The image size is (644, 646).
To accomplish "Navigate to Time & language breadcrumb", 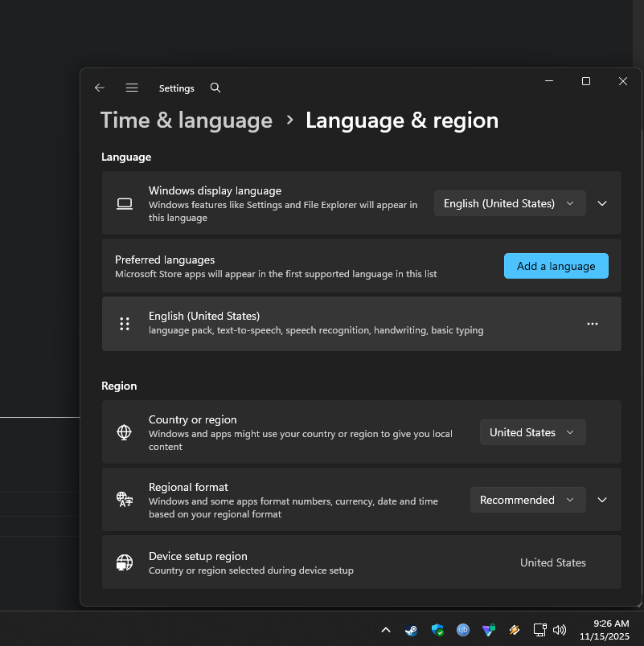I will 187,121.
